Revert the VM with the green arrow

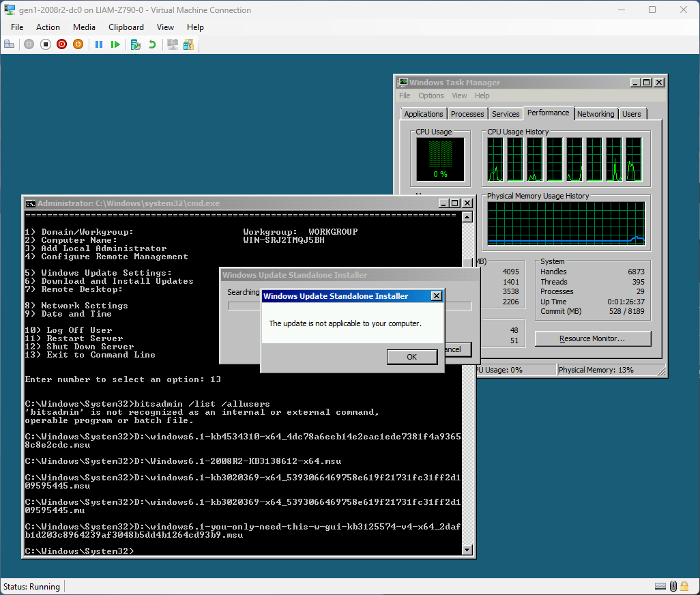click(x=152, y=44)
